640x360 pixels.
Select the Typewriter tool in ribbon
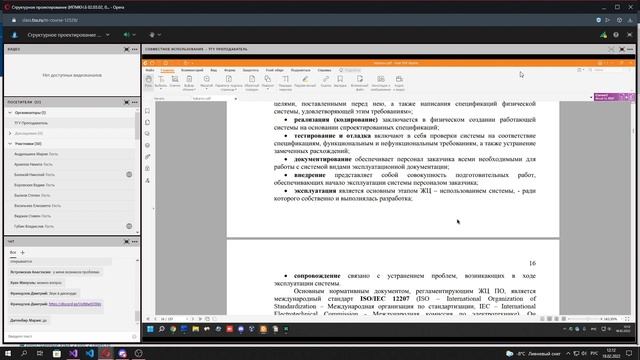click(285, 82)
